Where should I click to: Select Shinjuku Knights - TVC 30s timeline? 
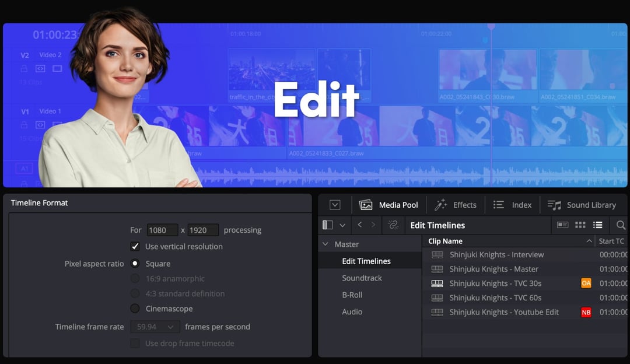tap(495, 283)
